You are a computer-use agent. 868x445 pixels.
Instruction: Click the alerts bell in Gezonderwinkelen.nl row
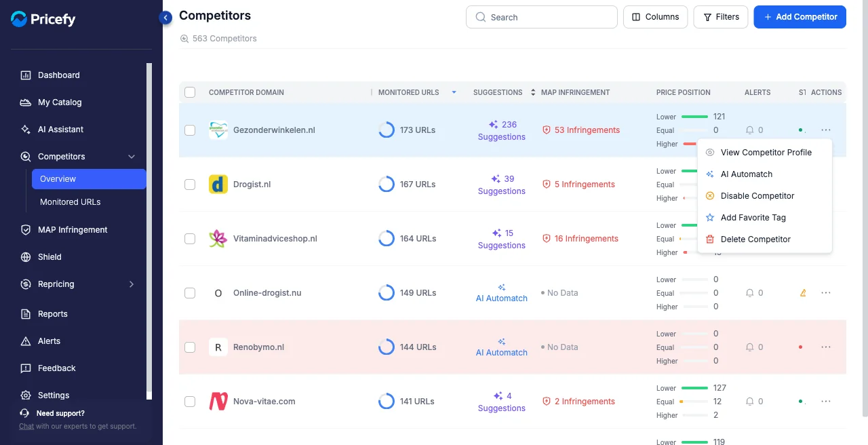(x=749, y=130)
